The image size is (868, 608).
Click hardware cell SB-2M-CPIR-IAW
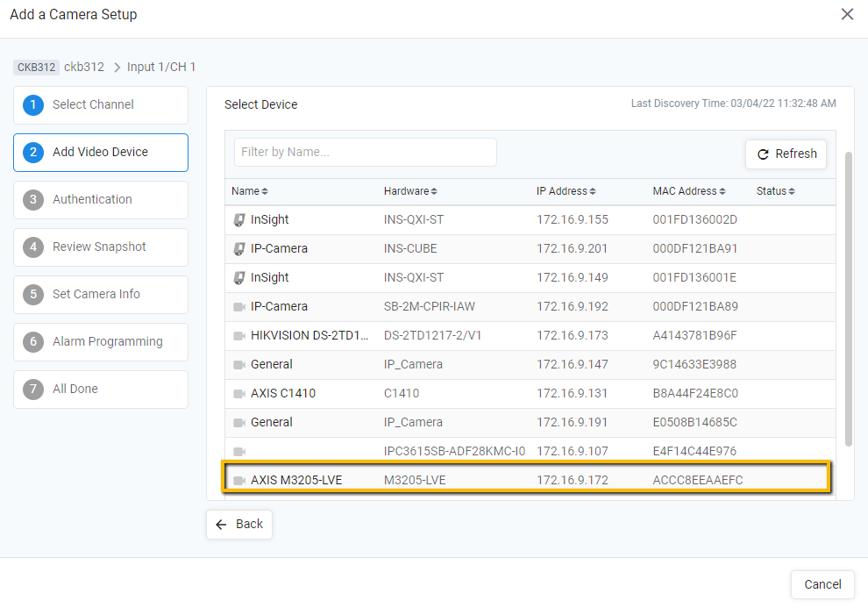[429, 307]
